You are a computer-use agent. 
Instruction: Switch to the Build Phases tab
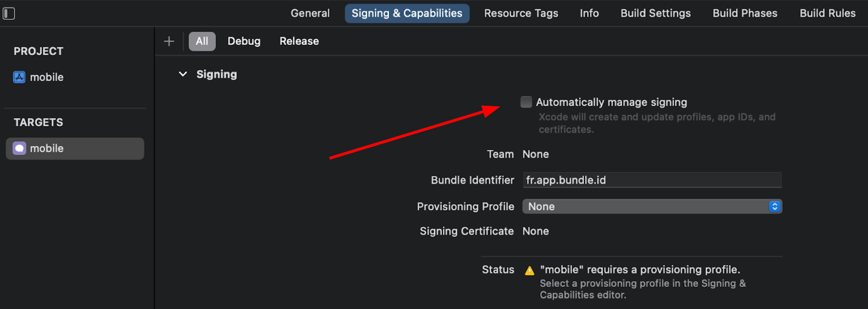click(744, 13)
